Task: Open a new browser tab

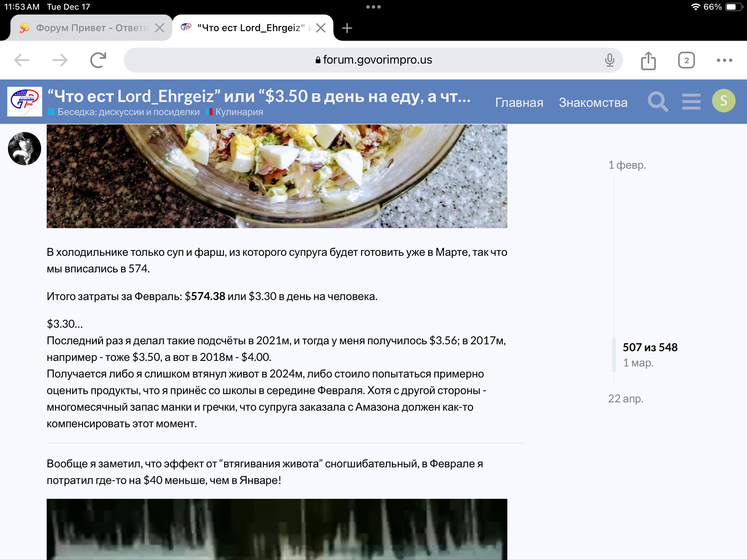Action: (347, 28)
